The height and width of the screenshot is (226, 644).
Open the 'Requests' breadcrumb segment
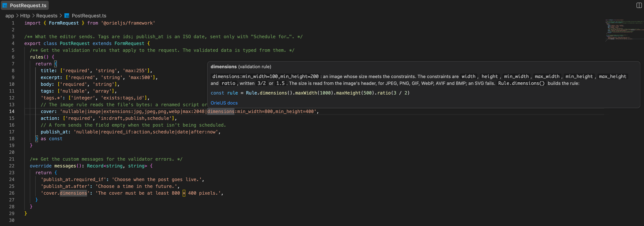[x=47, y=16]
